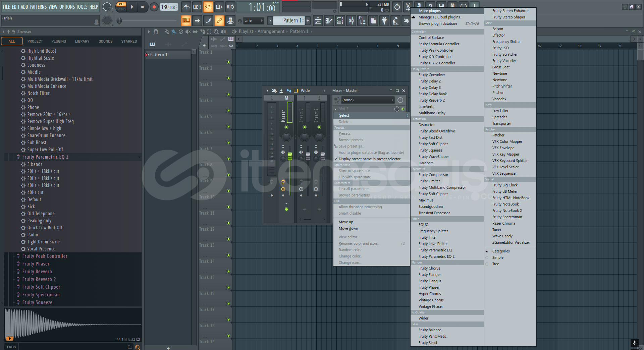Open the Select submenu in slot menu
The width and height of the screenshot is (644, 350).
coord(372,115)
